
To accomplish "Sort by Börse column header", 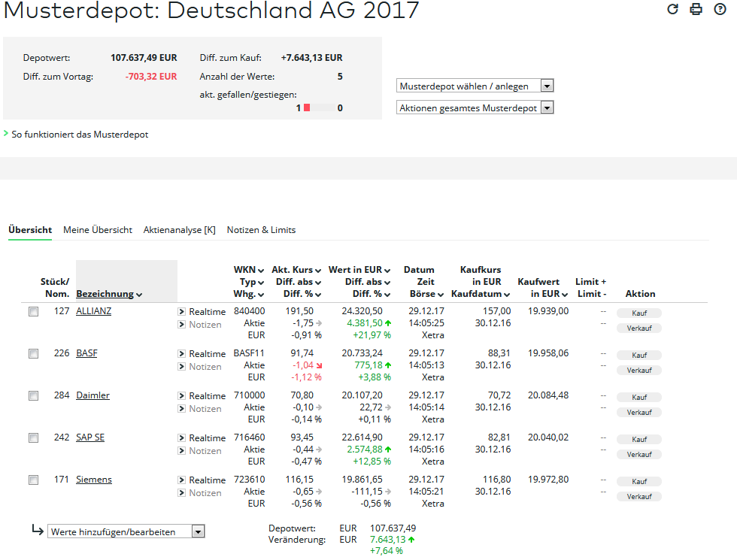I will click(426, 294).
